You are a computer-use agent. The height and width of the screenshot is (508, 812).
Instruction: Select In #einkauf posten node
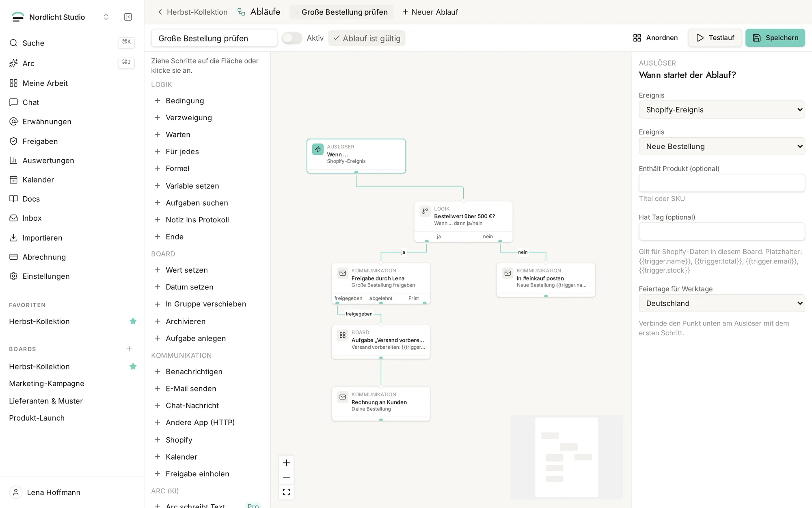tap(546, 280)
